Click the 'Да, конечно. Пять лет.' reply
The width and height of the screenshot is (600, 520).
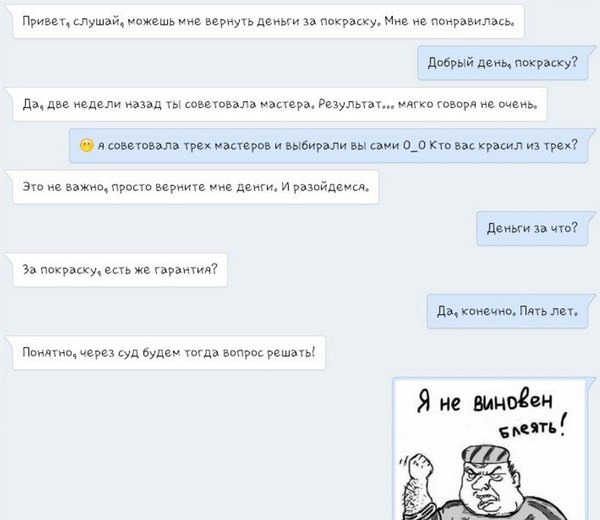[508, 311]
